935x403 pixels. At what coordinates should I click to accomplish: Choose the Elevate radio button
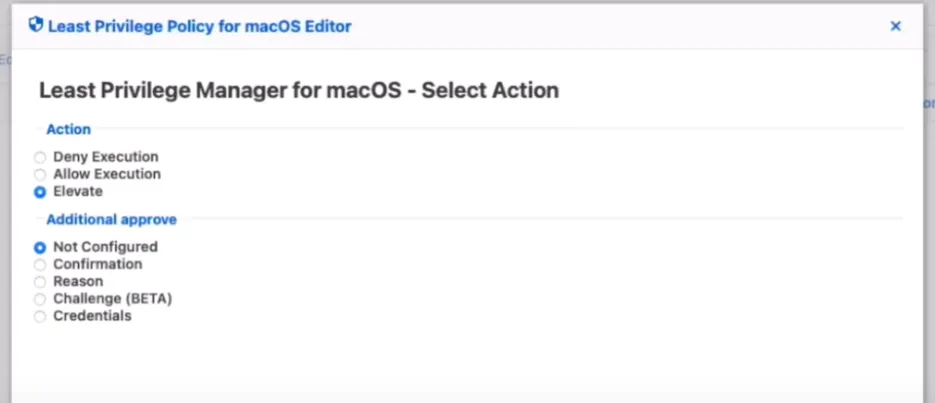[x=40, y=193]
